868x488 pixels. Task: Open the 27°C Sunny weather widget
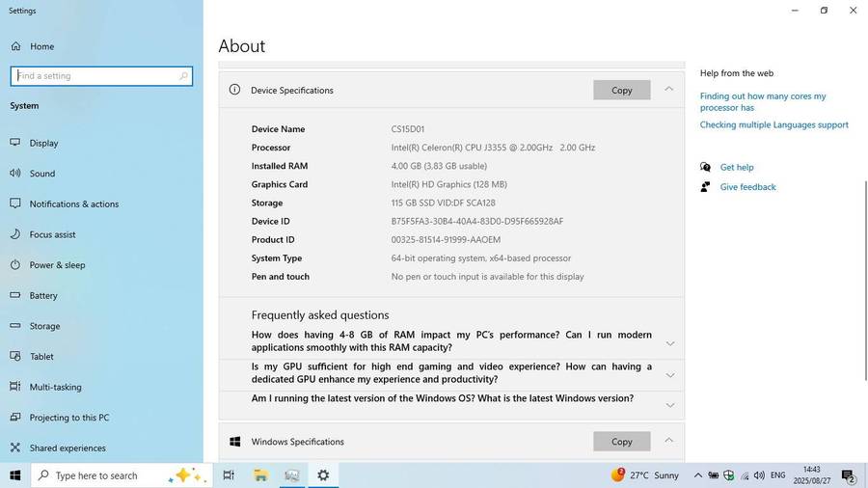644,475
